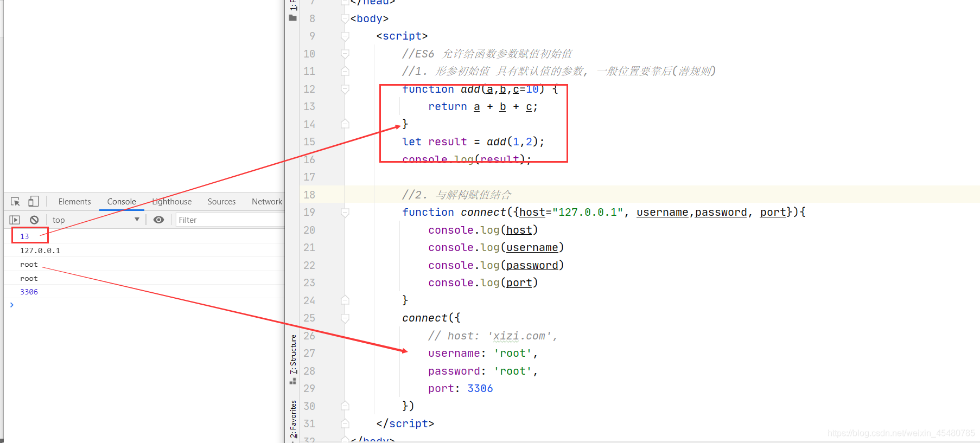Open the live expression eye icon
This screenshot has height=443, width=980.
point(158,220)
